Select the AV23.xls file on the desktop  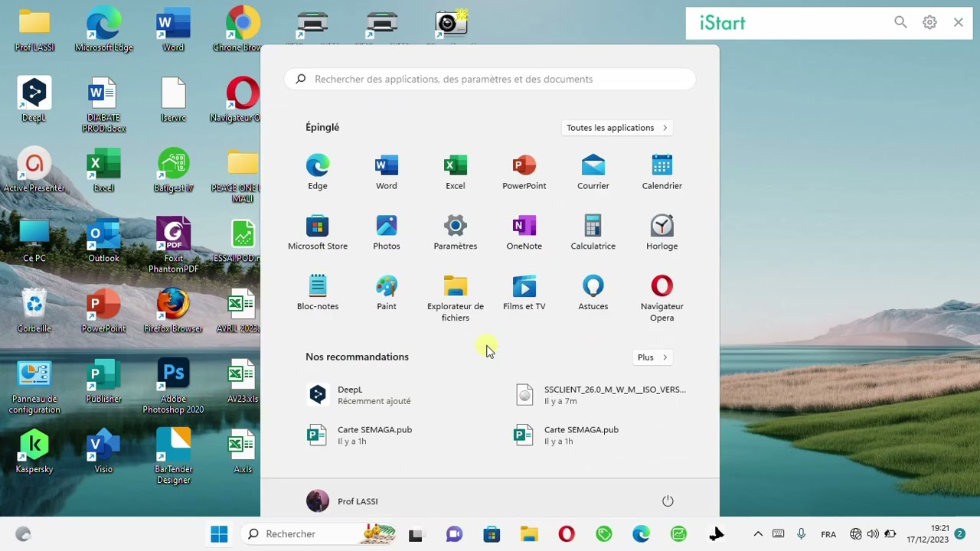click(243, 381)
